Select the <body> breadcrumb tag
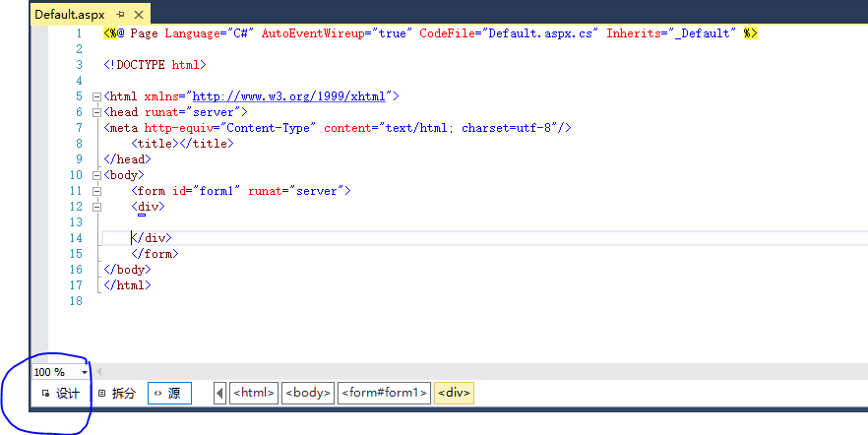Image resolution: width=868 pixels, height=435 pixels. pyautogui.click(x=308, y=393)
